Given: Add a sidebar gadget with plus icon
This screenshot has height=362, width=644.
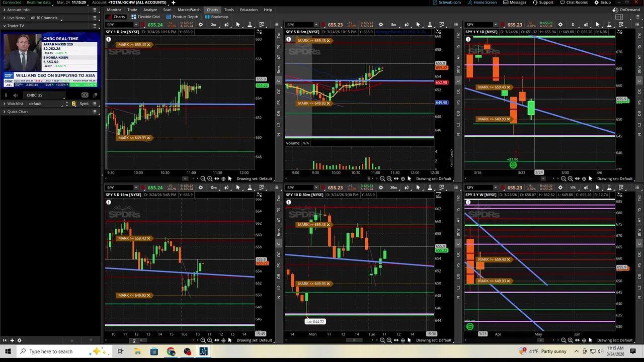Looking at the screenshot, I should coord(12,340).
